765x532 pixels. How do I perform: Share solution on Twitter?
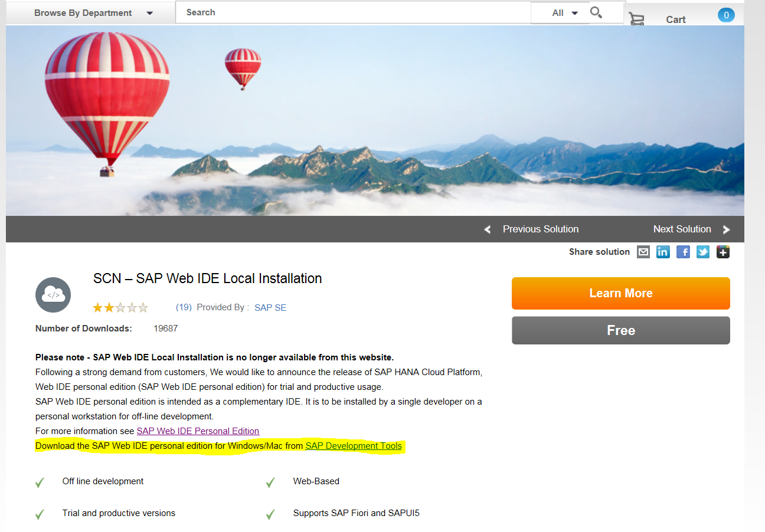coord(703,252)
